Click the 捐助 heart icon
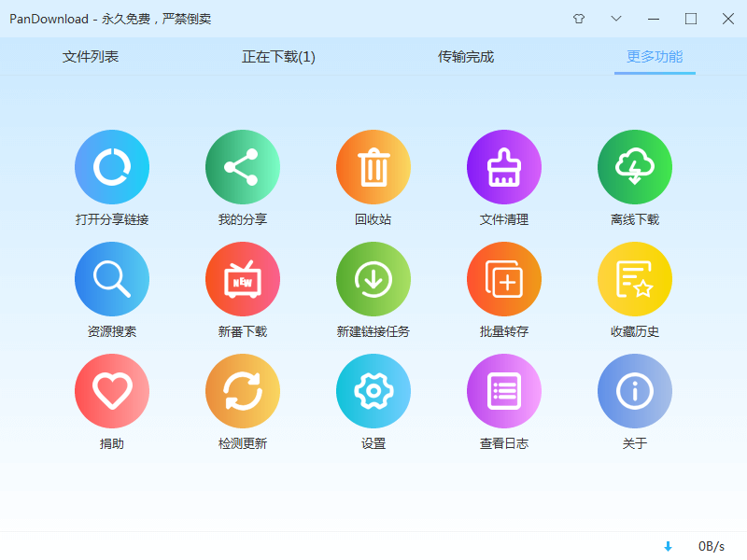Viewport: 747px width, 560px height. 112,391
